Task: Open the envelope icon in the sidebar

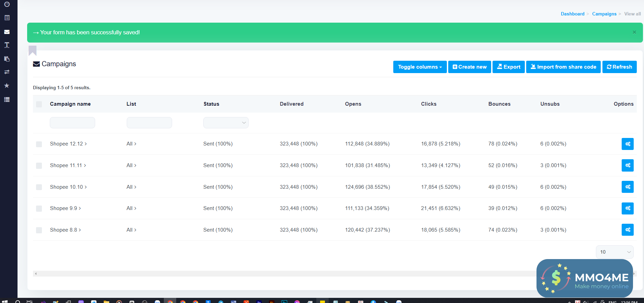Action: [x=7, y=32]
